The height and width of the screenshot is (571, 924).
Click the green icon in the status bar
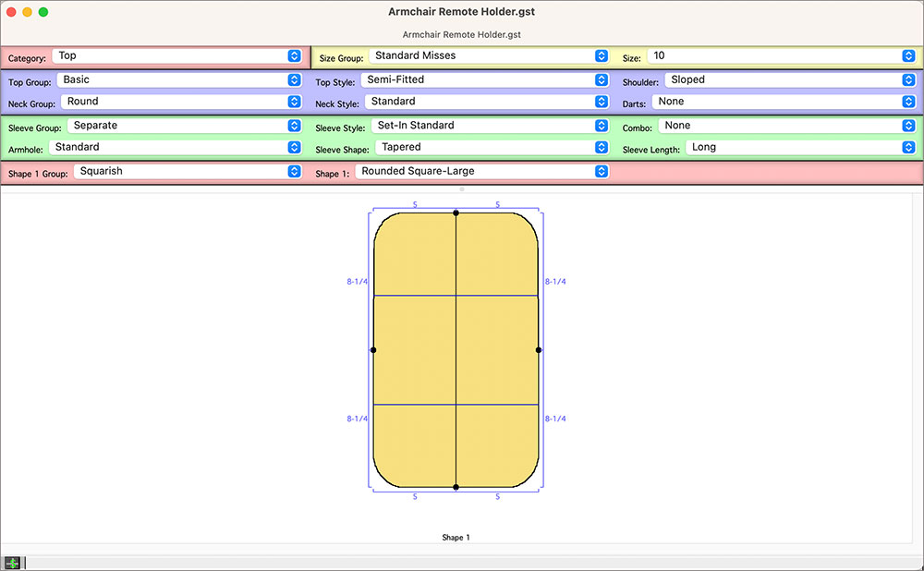click(12, 563)
